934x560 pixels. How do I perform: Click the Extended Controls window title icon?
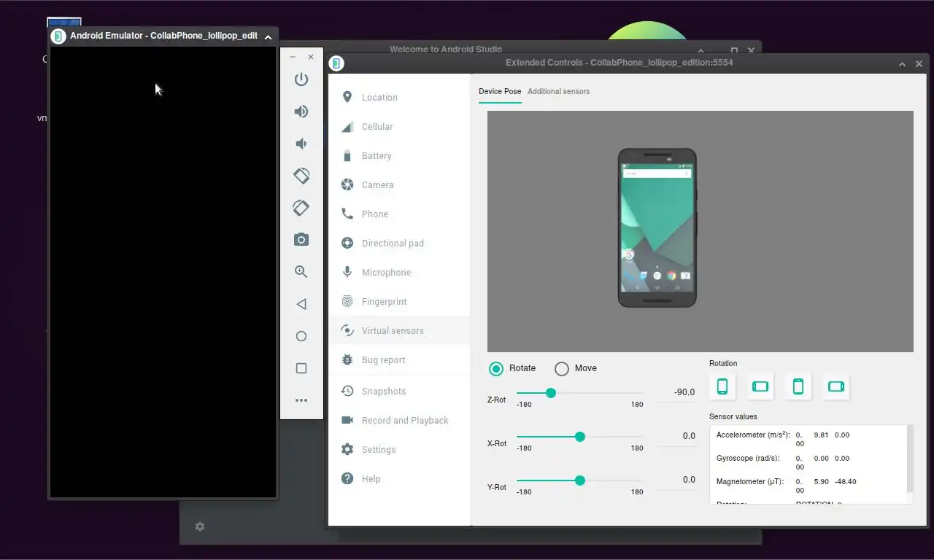[336, 63]
